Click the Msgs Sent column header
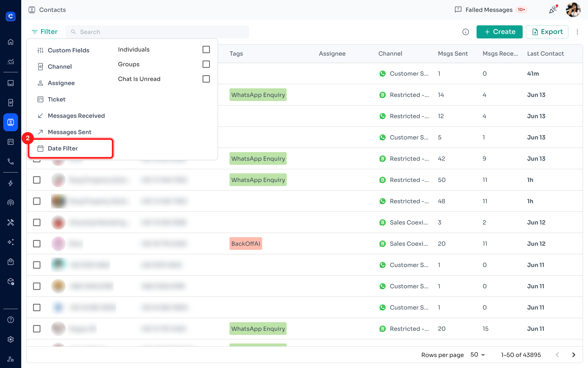Image resolution: width=588 pixels, height=368 pixels. coord(453,54)
